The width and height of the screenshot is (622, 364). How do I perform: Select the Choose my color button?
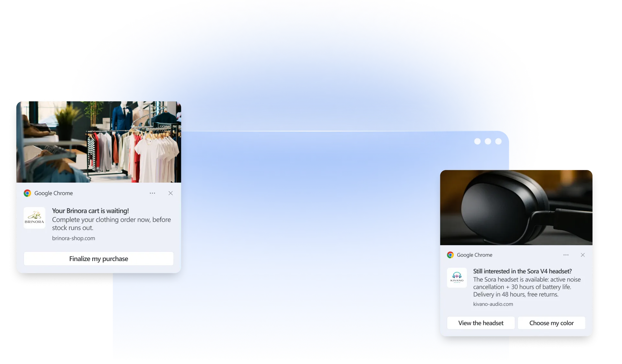[x=551, y=323]
